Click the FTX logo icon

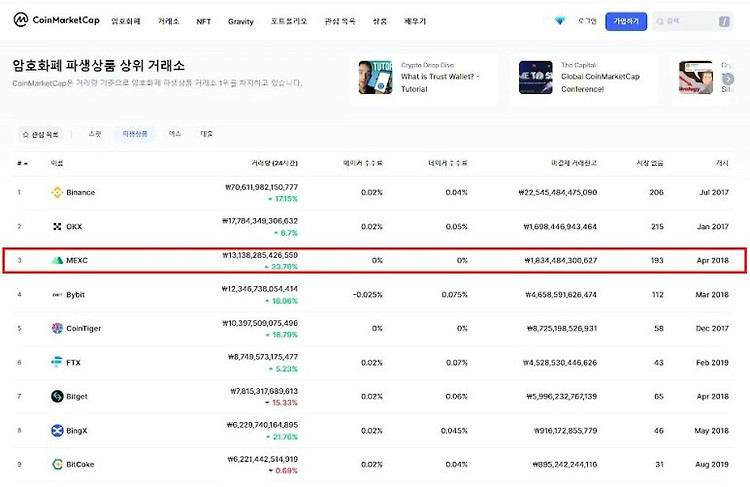point(57,362)
